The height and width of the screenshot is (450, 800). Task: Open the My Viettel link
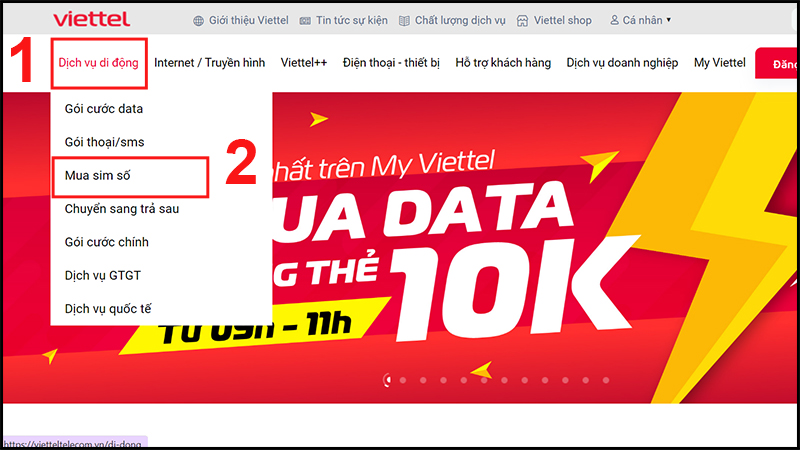pyautogui.click(x=719, y=63)
